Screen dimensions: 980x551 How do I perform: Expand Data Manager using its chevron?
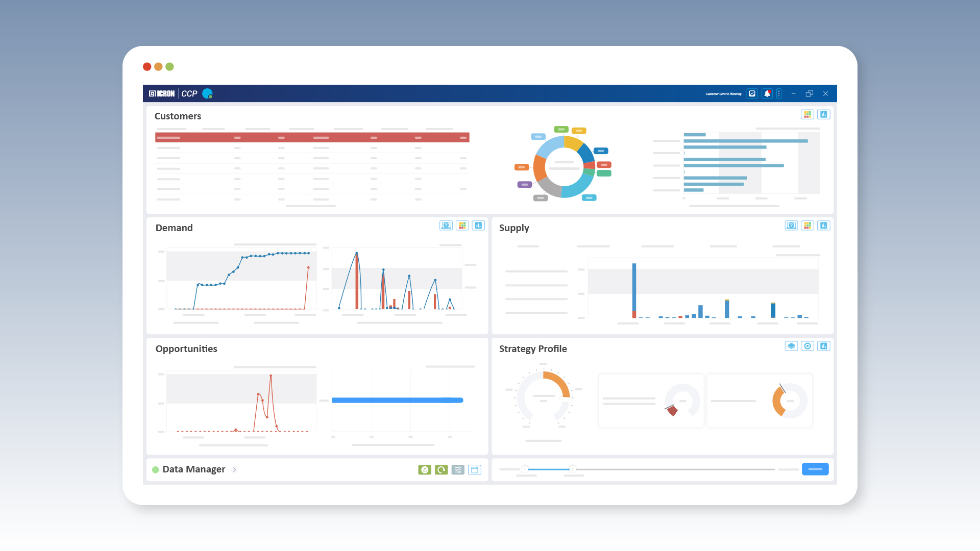235,469
